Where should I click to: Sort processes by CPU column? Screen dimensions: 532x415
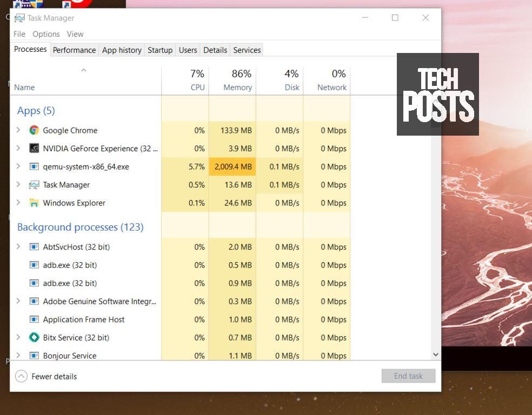click(185, 82)
